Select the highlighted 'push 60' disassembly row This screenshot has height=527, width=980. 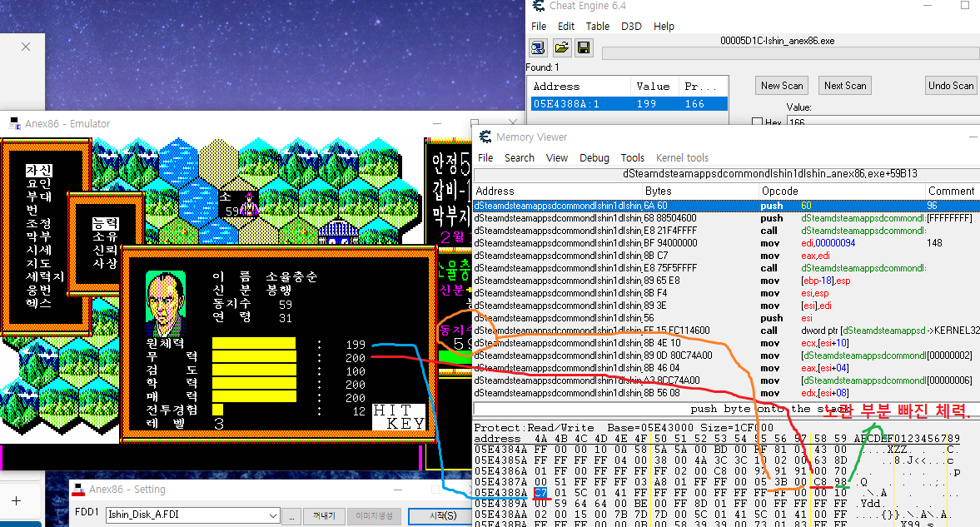[726, 206]
